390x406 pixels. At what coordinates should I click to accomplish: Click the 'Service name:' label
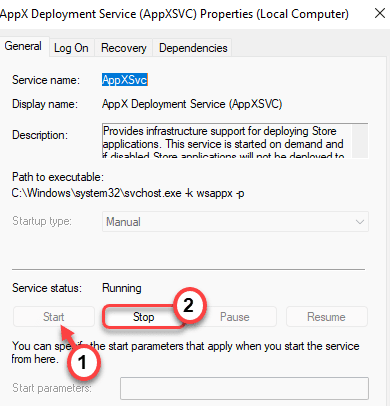tap(46, 80)
